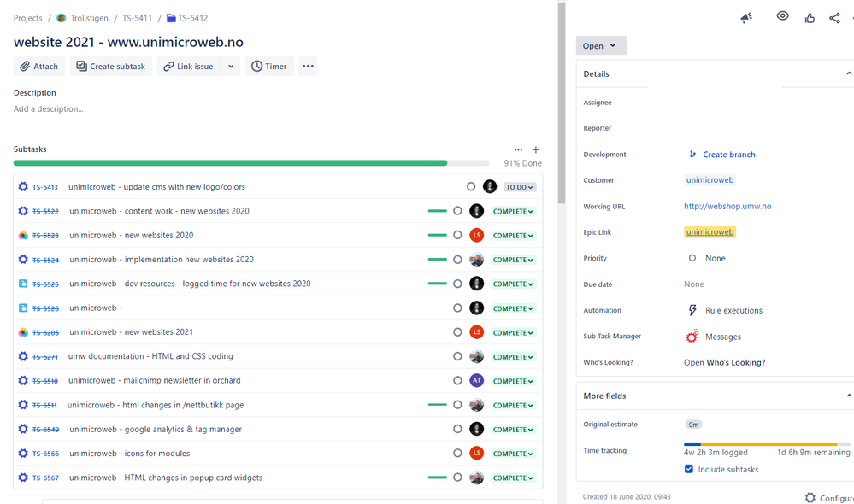Open the TS-5412 breadcrumb
The width and height of the screenshot is (854, 504).
(x=193, y=18)
